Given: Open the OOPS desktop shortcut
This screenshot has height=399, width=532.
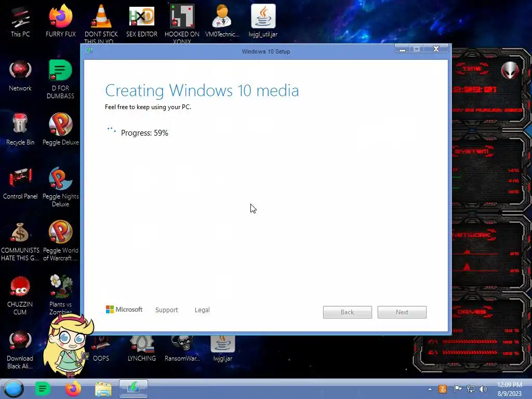Looking at the screenshot, I should click(x=101, y=348).
